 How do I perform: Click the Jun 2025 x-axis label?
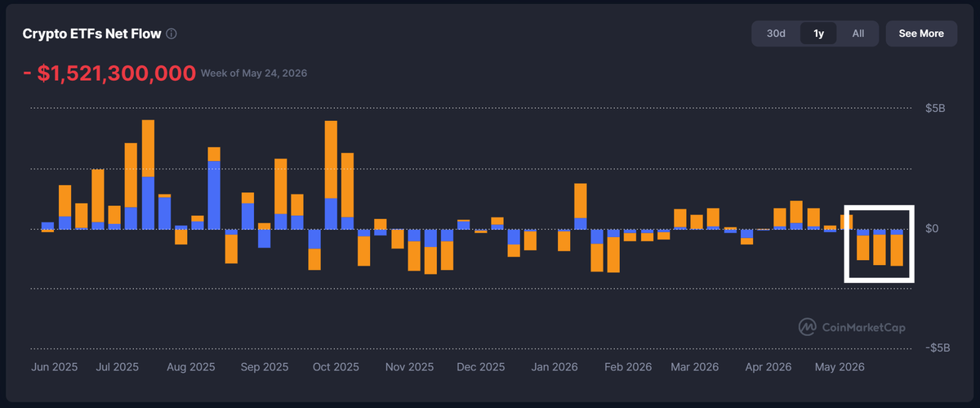coord(55,367)
